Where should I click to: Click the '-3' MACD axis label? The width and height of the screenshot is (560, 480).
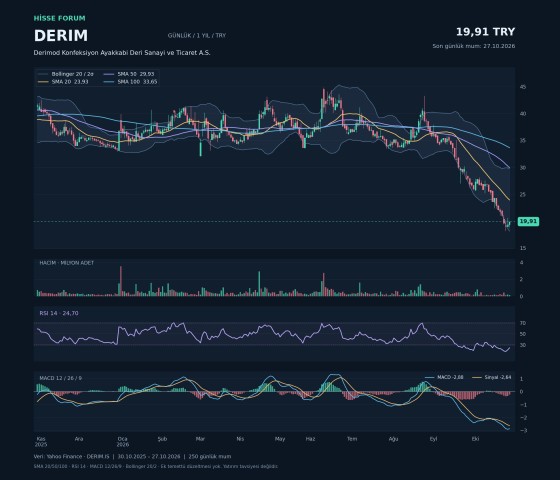point(522,431)
